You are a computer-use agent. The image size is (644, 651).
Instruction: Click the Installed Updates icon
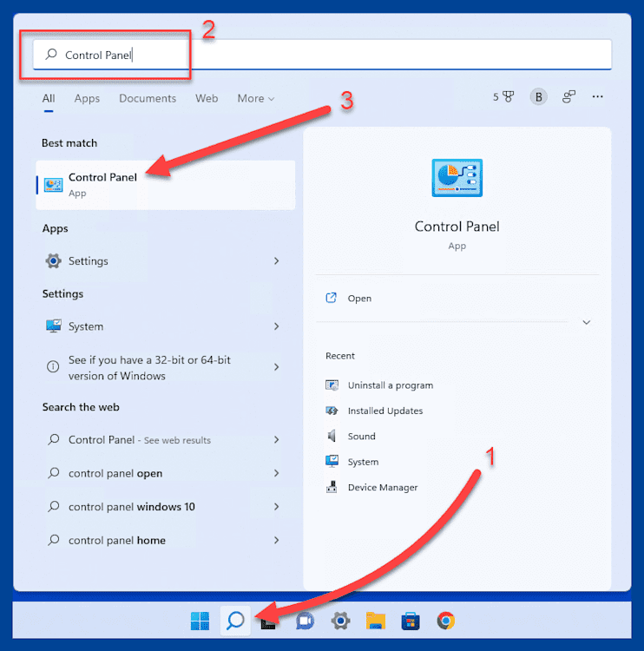pyautogui.click(x=332, y=411)
